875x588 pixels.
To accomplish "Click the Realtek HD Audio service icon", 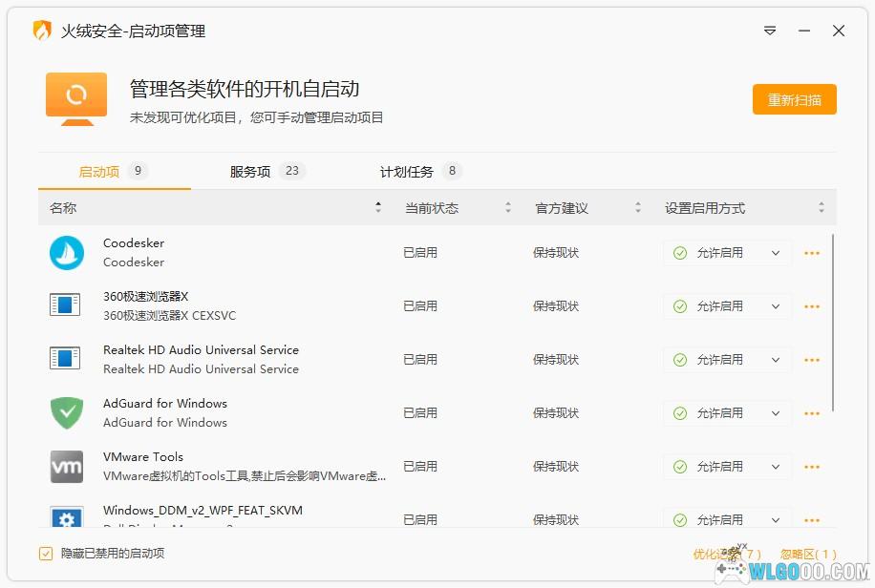I will pos(66,360).
